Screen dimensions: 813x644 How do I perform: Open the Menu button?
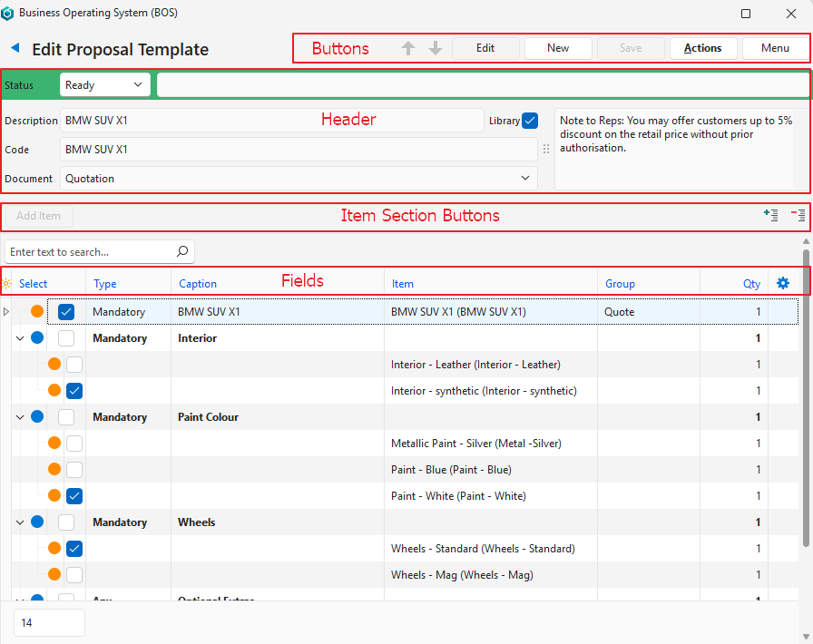click(775, 48)
